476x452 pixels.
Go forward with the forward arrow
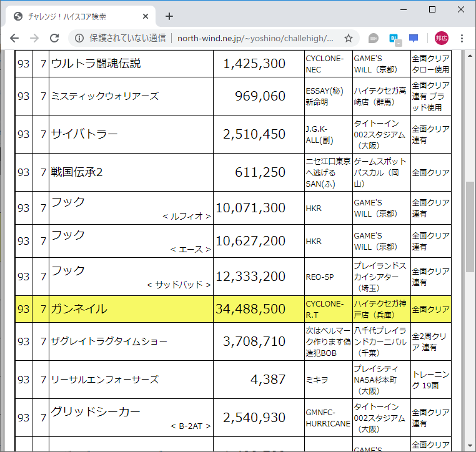[x=34, y=38]
